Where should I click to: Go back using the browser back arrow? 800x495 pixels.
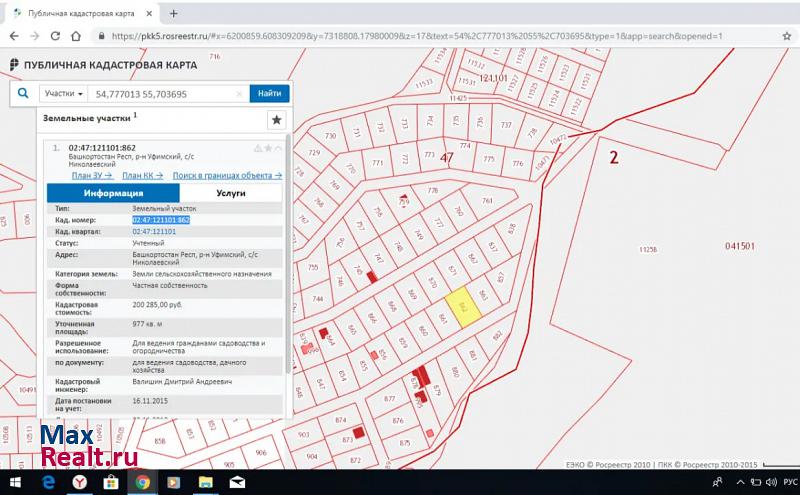13,35
